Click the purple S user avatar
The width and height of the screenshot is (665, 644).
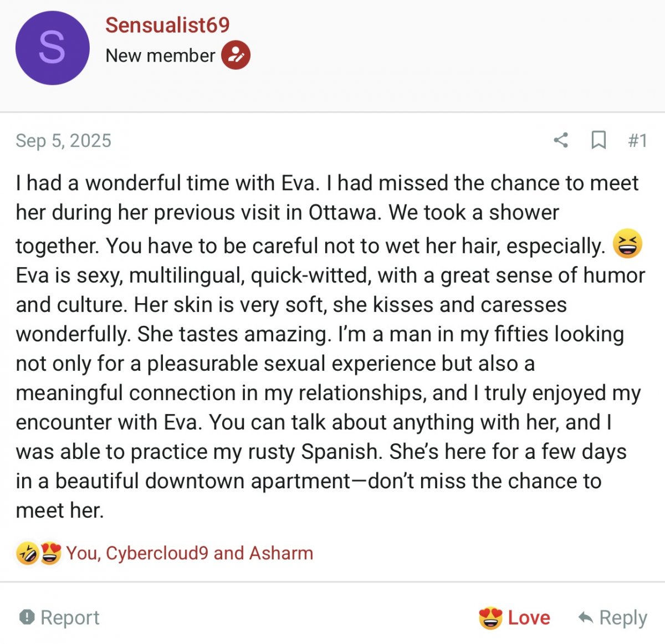point(52,48)
